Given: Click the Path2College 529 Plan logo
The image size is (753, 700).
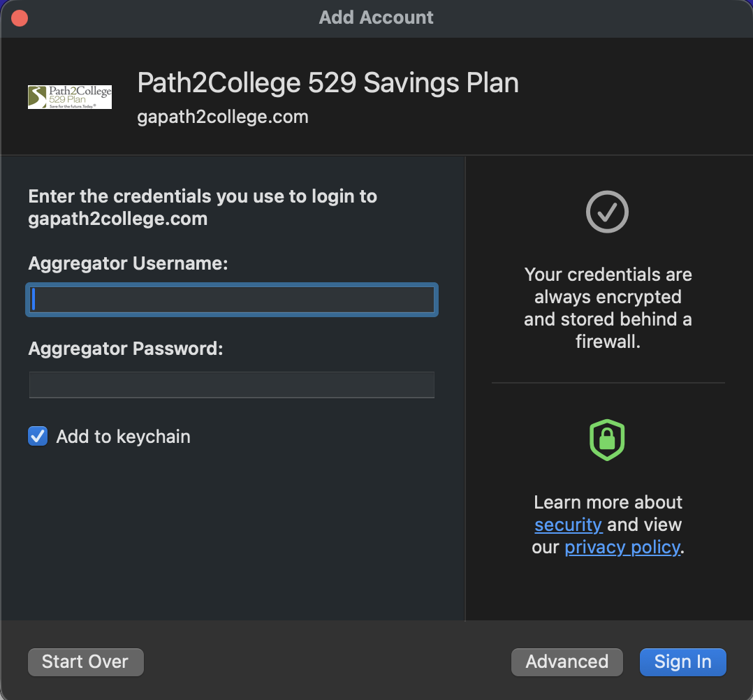Looking at the screenshot, I should pos(70,96).
